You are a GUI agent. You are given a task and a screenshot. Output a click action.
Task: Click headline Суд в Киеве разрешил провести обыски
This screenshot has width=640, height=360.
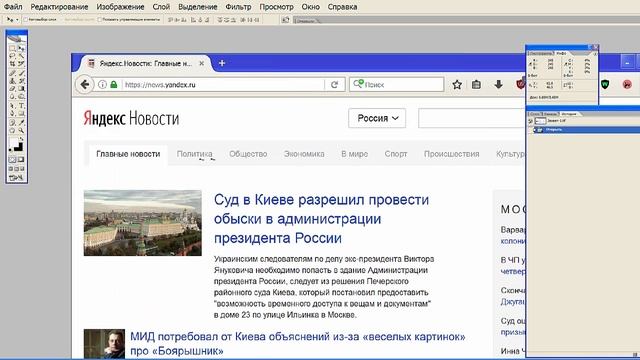(321, 219)
